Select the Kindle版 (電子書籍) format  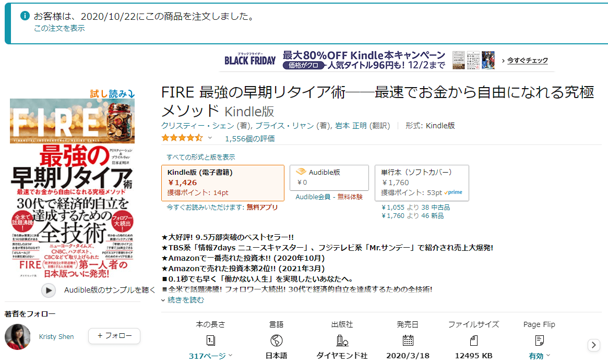[x=222, y=183]
